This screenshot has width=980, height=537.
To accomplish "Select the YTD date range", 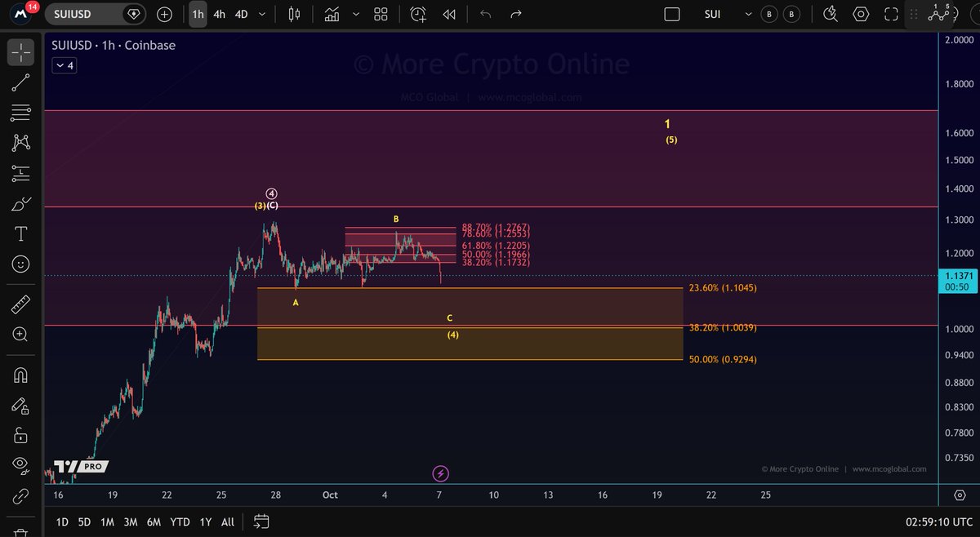I will (180, 521).
